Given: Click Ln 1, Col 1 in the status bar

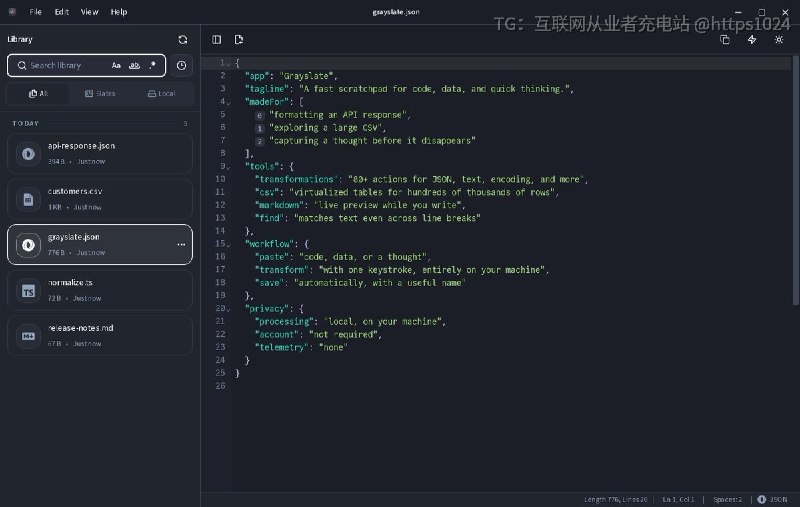Looking at the screenshot, I should pos(678,499).
